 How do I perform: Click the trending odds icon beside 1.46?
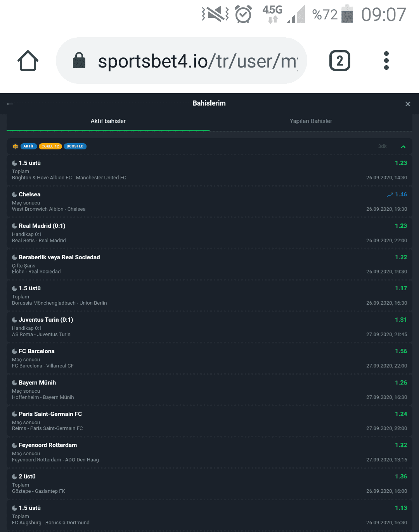click(390, 195)
